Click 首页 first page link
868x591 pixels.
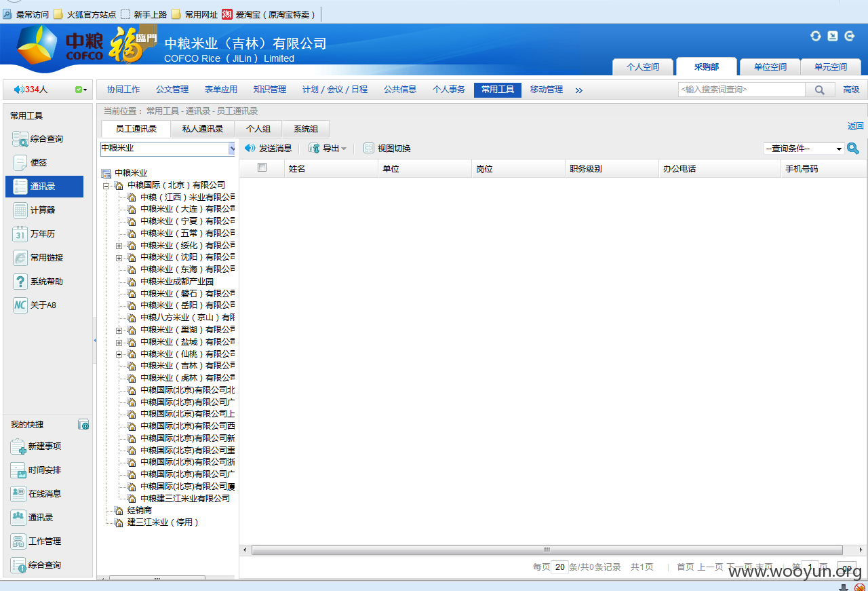(x=685, y=567)
